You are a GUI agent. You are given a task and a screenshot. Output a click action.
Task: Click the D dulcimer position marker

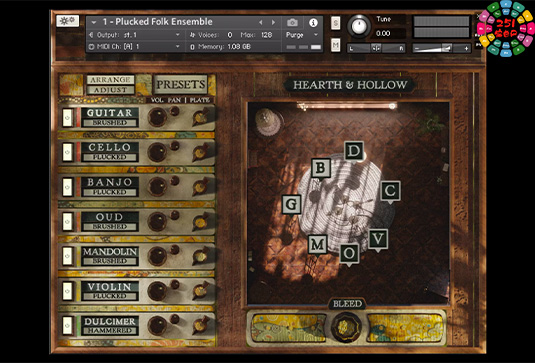point(354,150)
